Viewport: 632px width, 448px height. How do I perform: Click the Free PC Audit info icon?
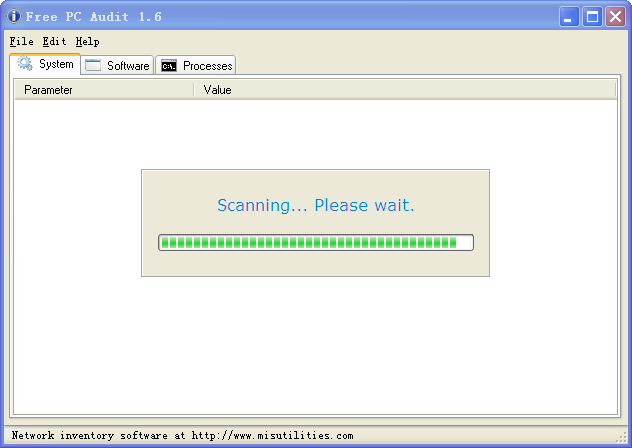point(14,17)
